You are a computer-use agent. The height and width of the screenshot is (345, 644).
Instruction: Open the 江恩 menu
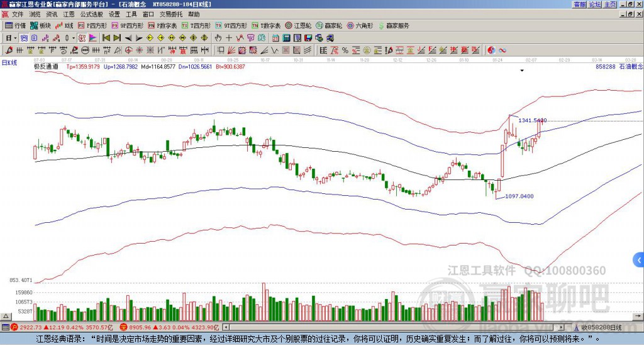coord(69,14)
